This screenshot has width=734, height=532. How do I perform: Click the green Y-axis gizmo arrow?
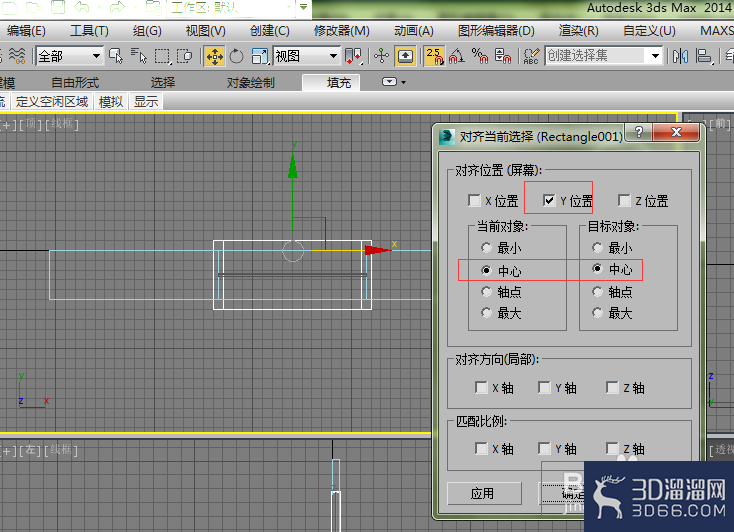click(293, 166)
